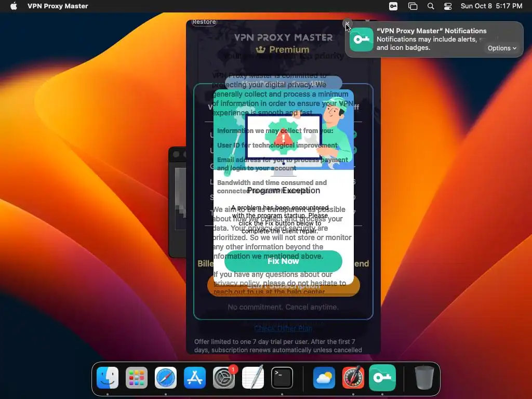Expand the notification Options dropdown
Image resolution: width=532 pixels, height=399 pixels.
[x=502, y=48]
